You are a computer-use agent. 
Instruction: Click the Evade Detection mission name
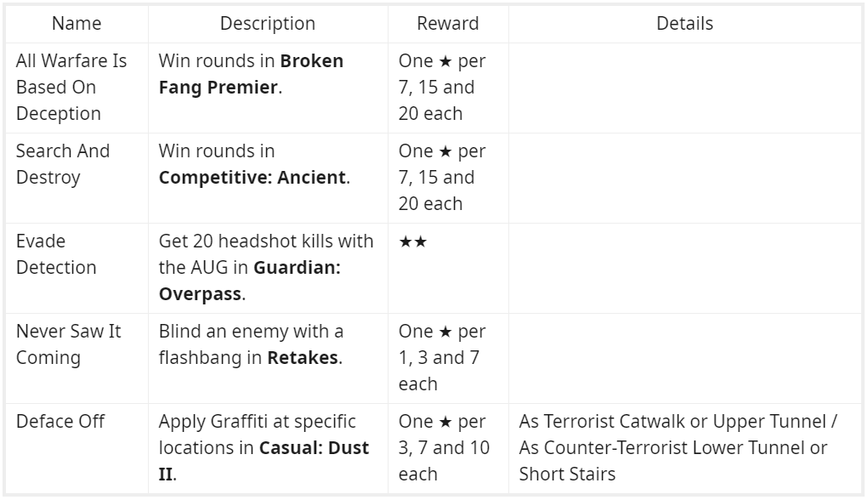[56, 254]
